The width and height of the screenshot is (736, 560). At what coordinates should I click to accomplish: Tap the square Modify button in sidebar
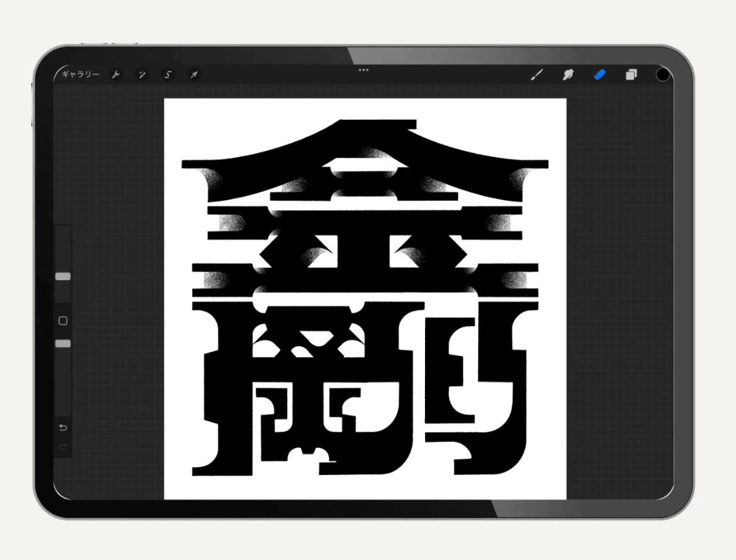click(x=63, y=321)
